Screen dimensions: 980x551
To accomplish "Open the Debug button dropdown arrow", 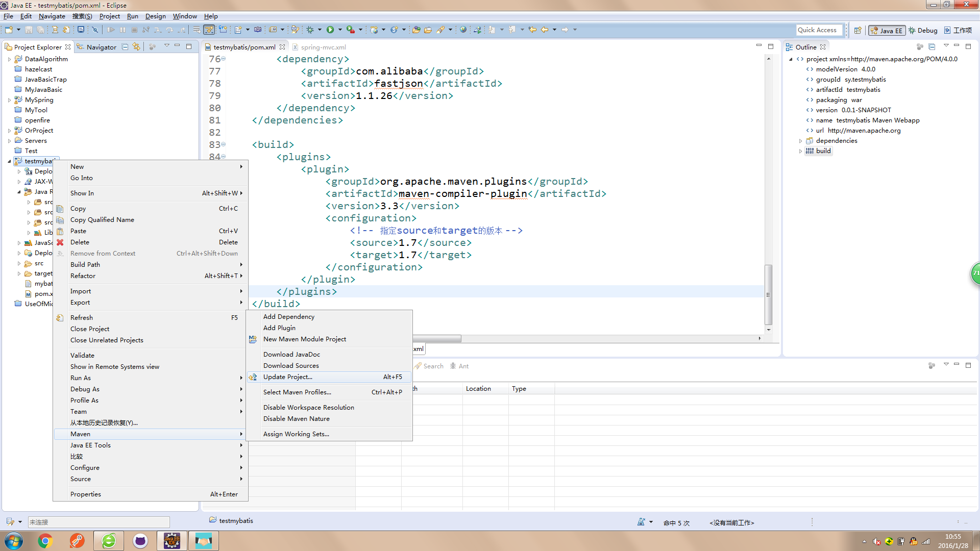I will [x=320, y=30].
